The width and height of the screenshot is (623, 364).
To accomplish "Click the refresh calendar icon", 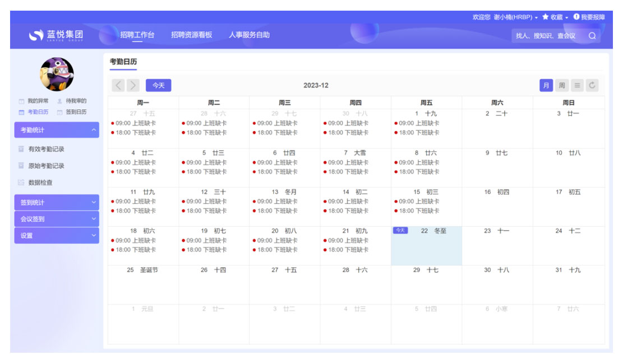I will [592, 85].
